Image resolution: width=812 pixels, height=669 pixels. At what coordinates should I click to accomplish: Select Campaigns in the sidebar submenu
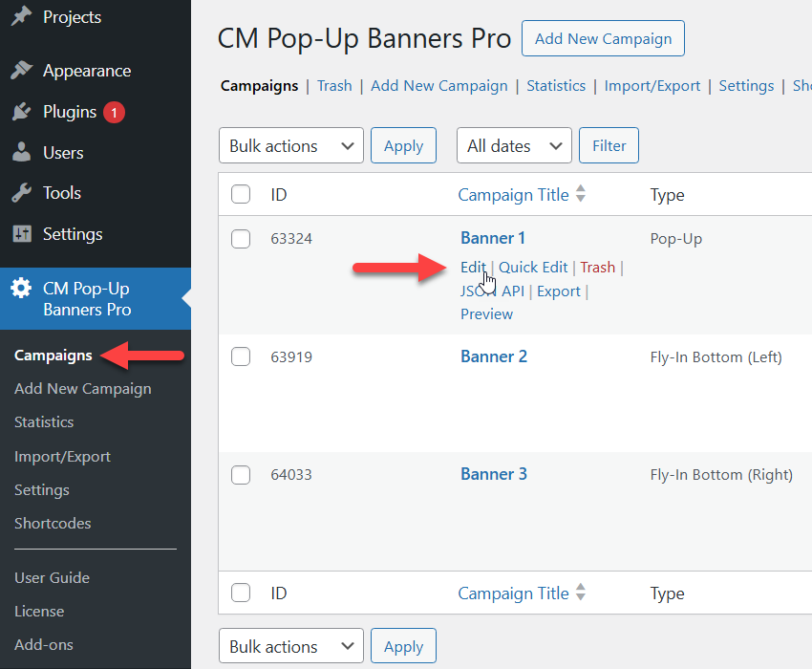tap(53, 356)
